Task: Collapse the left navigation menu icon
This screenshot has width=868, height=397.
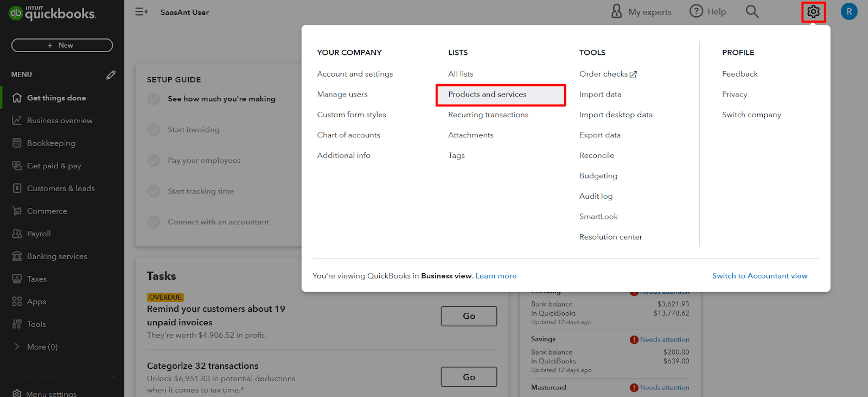Action: (x=141, y=11)
